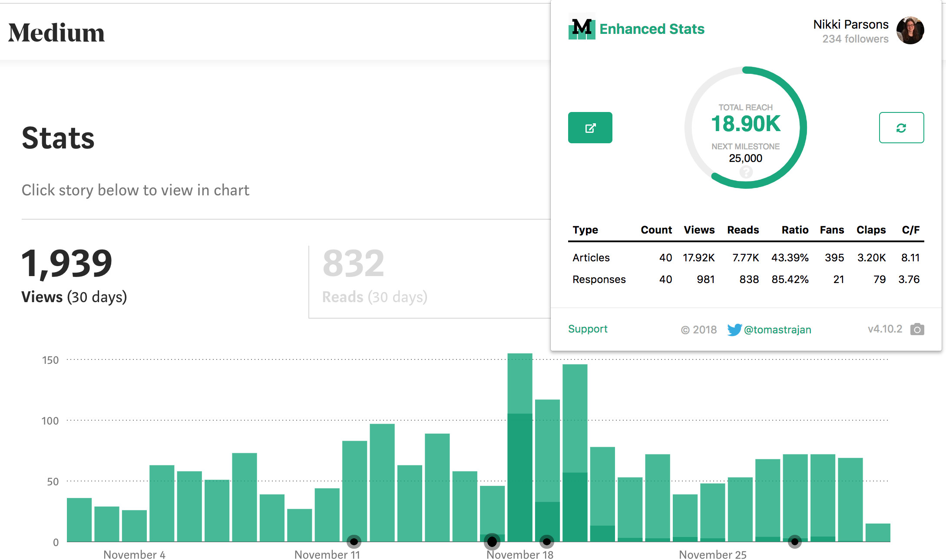Screen dimensions: 946x560
Task: Click the total reach 18.90K value
Action: (x=746, y=124)
